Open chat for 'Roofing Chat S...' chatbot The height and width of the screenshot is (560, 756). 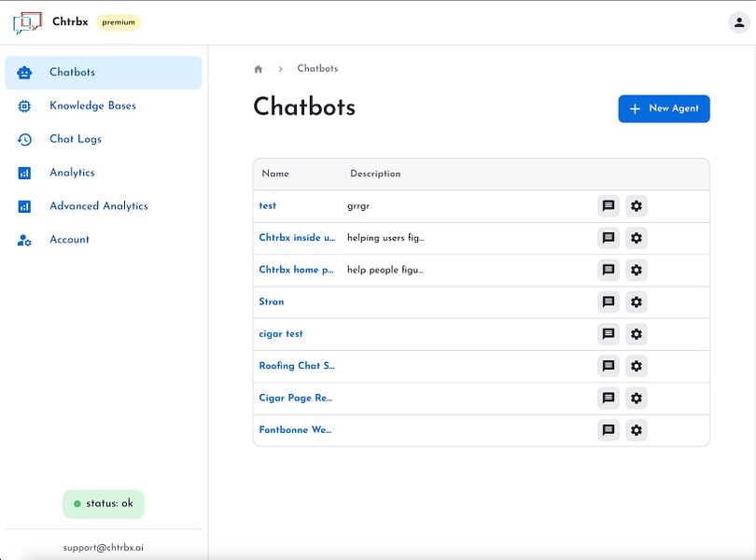tap(609, 366)
